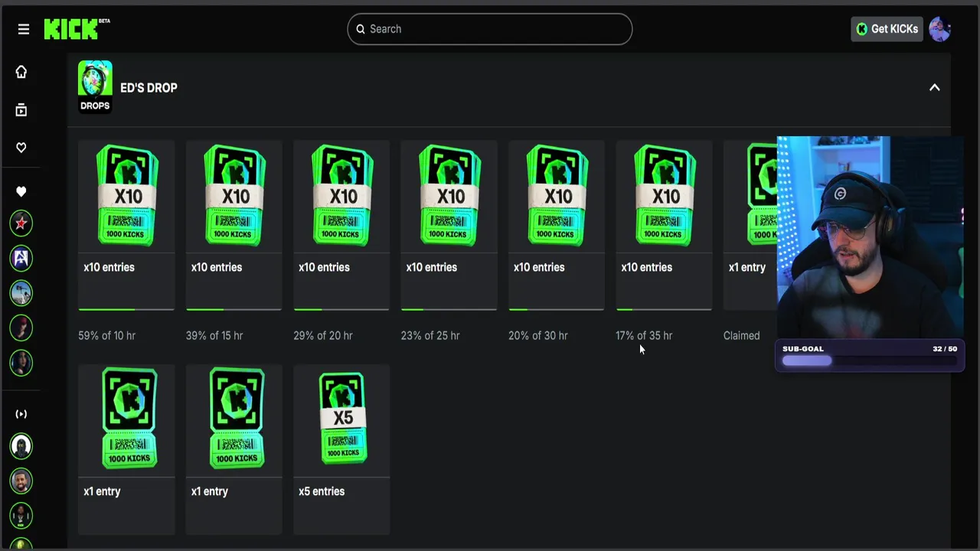980x551 pixels.
Task: Click the 20% of 30 hr text
Action: [x=538, y=335]
